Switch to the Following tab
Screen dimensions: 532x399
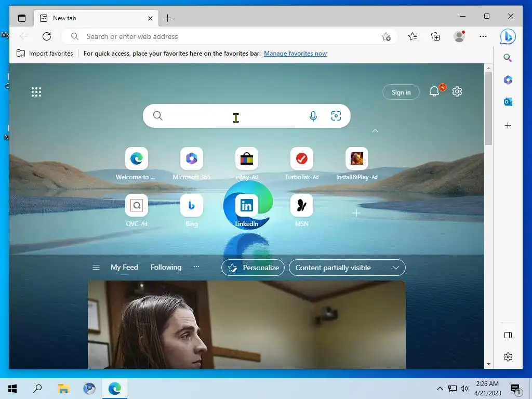click(x=166, y=267)
